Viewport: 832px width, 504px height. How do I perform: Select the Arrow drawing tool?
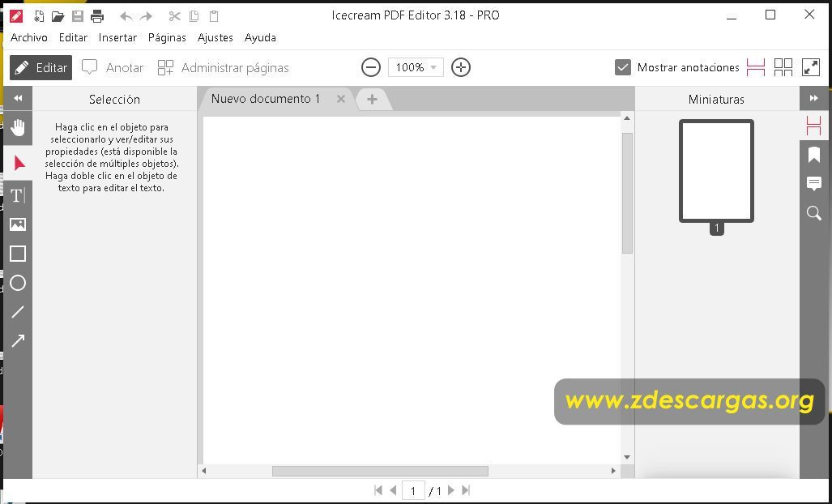(18, 340)
